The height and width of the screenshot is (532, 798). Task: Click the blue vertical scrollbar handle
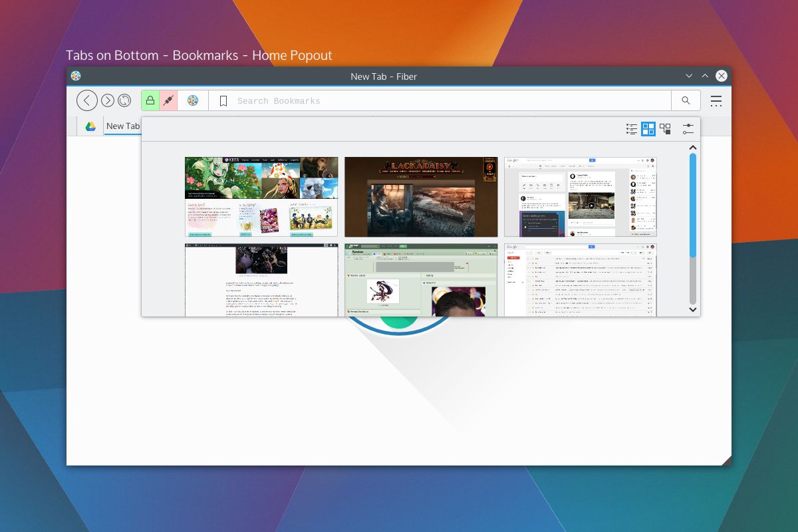(692, 205)
